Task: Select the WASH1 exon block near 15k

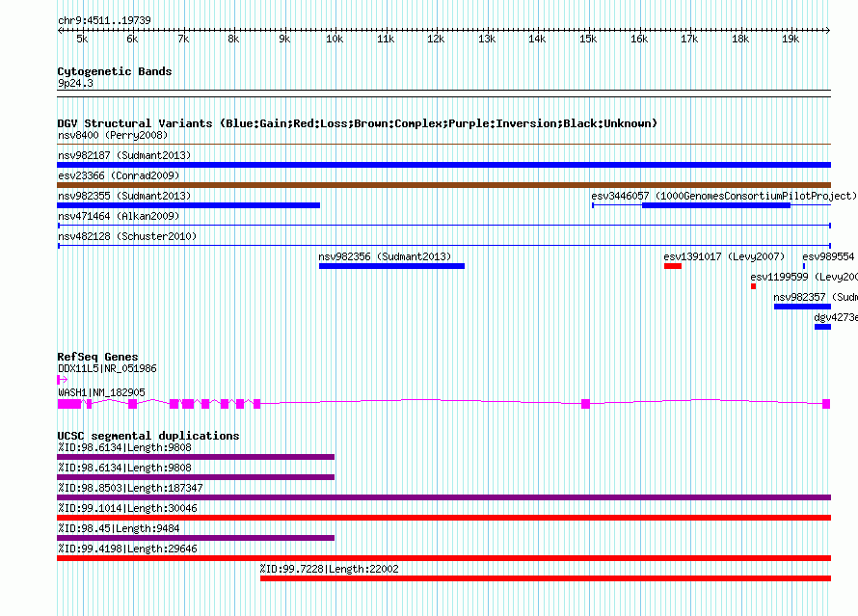Action: [585, 404]
